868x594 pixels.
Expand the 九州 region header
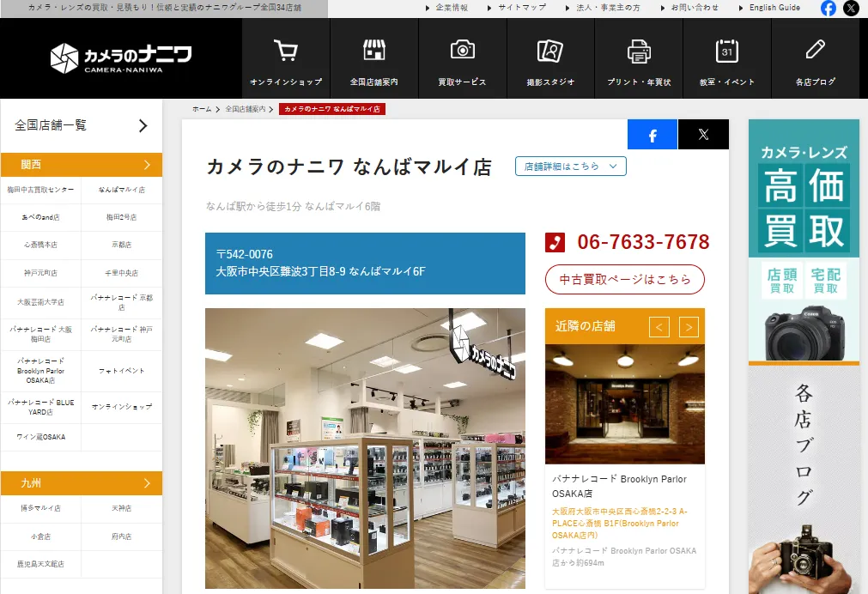point(82,483)
